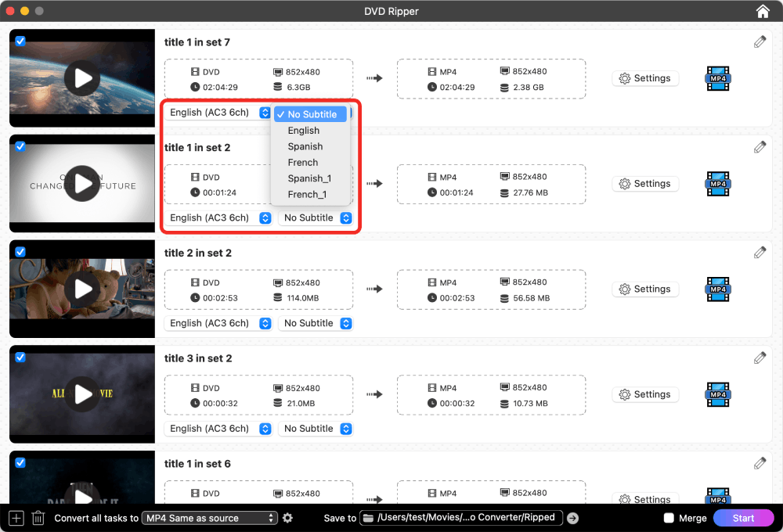Open the arrow icon beside the Ripped path
The width and height of the screenshot is (783, 532).
coord(574,517)
